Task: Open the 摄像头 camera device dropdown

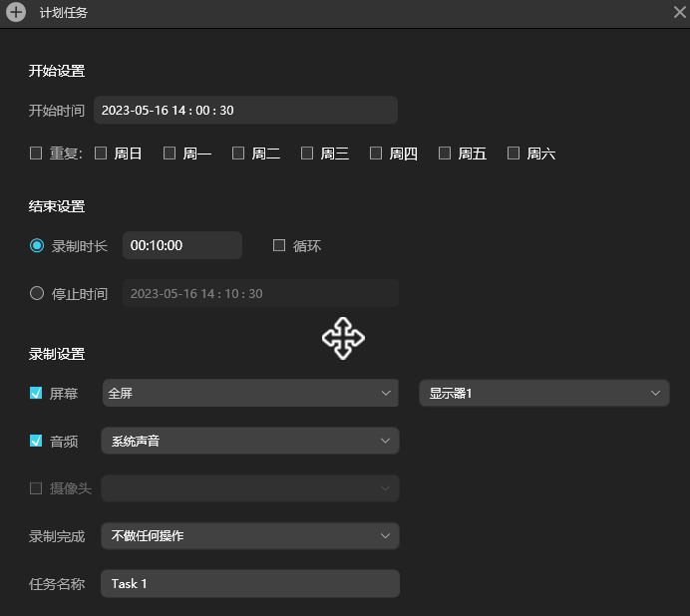Action: pyautogui.click(x=250, y=488)
